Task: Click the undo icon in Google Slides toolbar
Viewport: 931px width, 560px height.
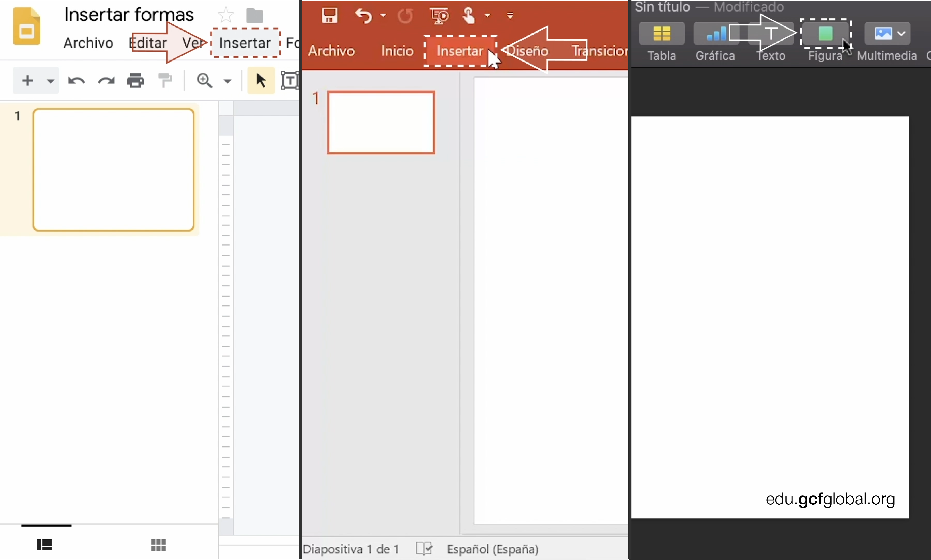Action: coord(76,80)
